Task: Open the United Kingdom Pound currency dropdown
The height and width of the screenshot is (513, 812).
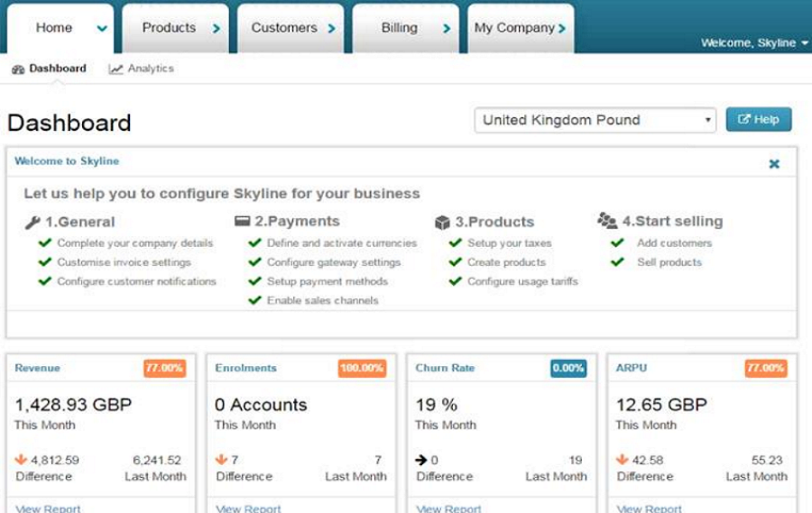Action: [x=595, y=121]
